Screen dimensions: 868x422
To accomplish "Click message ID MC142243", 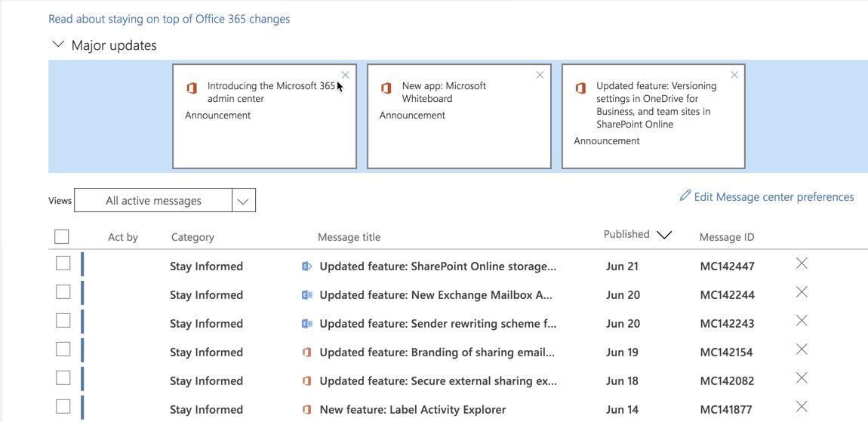I will point(727,324).
